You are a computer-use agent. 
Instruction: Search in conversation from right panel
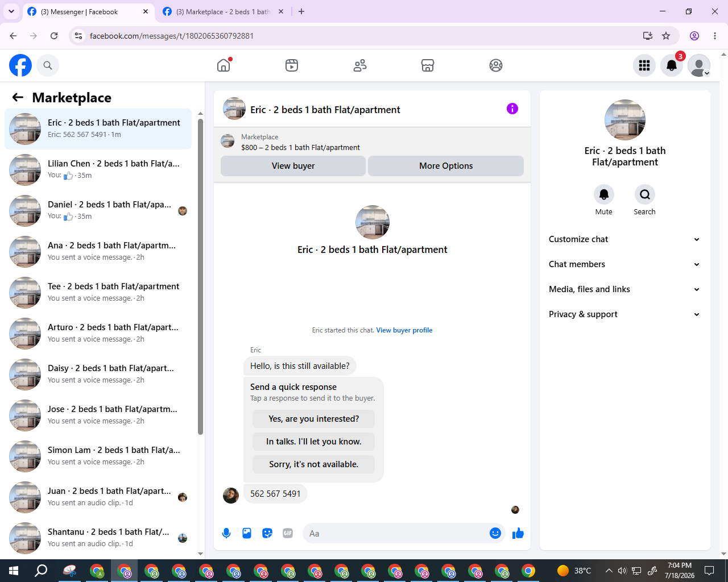[645, 194]
